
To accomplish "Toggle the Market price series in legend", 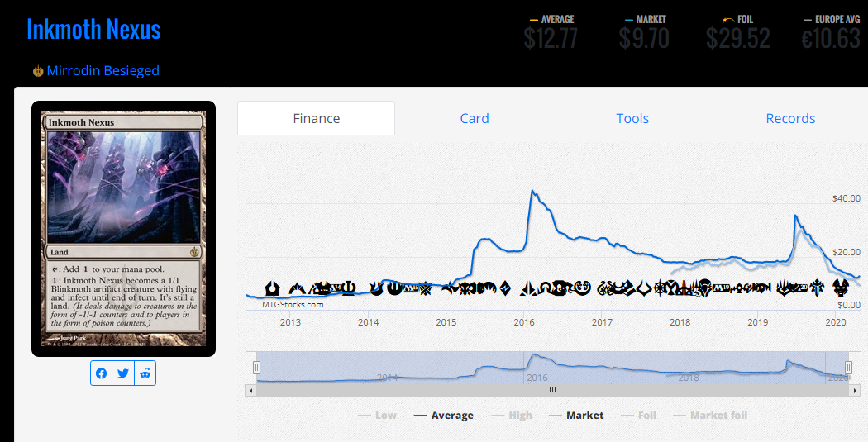I will coord(576,416).
